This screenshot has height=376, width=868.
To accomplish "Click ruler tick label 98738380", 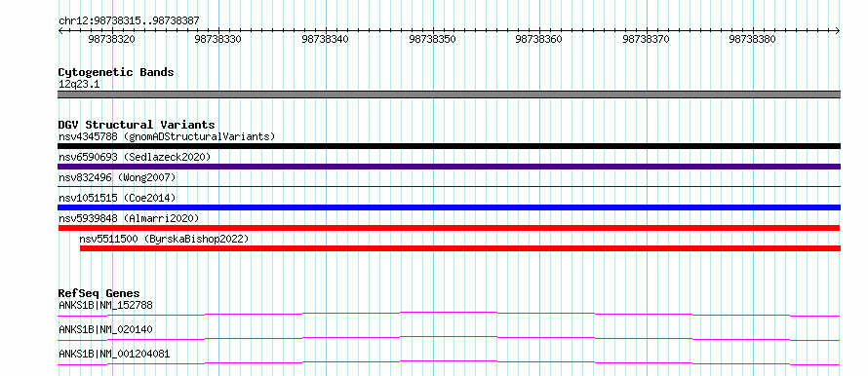I will pyautogui.click(x=752, y=40).
